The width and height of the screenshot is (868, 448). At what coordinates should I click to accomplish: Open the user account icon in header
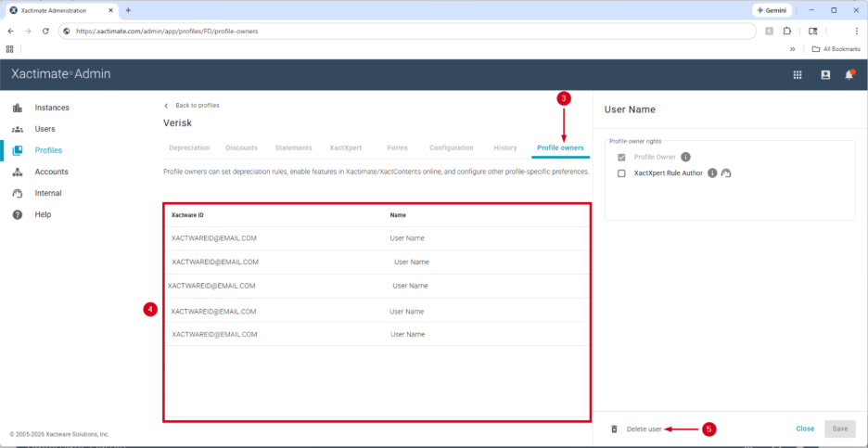(x=825, y=75)
